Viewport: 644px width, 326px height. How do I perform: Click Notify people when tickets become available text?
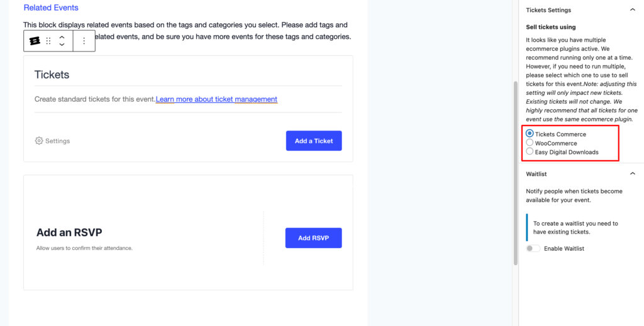(574, 195)
